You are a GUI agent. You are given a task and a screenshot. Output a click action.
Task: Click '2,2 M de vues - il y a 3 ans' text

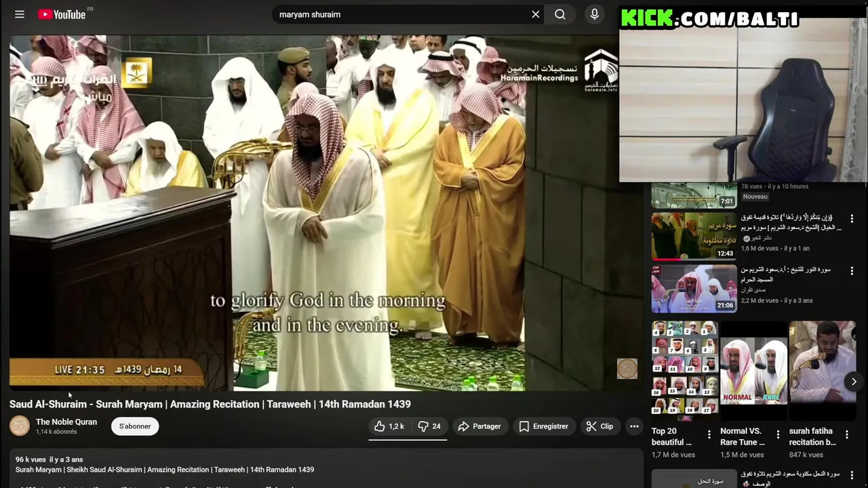776,300
